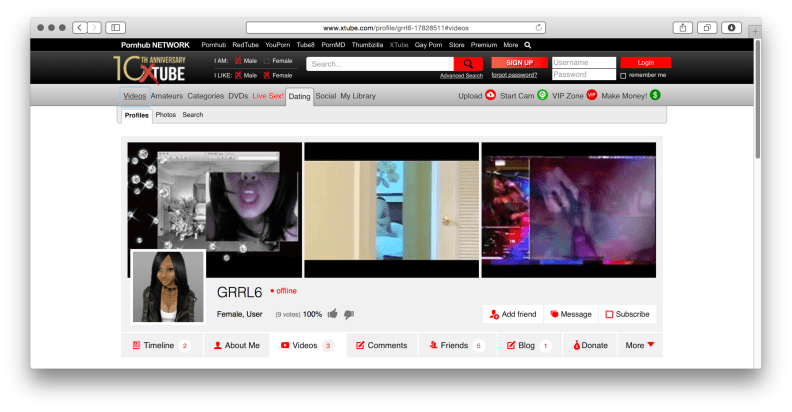
Task: Expand the More menu in profile tabs
Action: (640, 345)
